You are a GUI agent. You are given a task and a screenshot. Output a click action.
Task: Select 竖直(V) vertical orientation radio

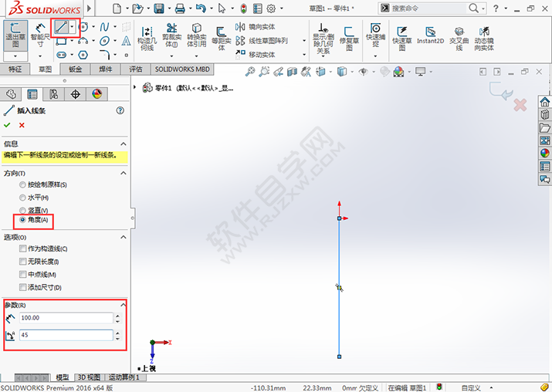coord(22,211)
